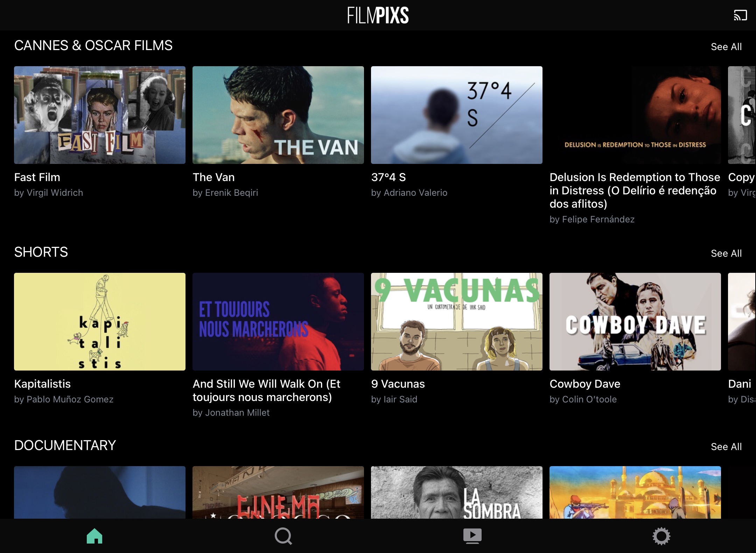Image resolution: width=756 pixels, height=553 pixels.
Task: Open the Fast Film thumbnail
Action: (x=99, y=115)
